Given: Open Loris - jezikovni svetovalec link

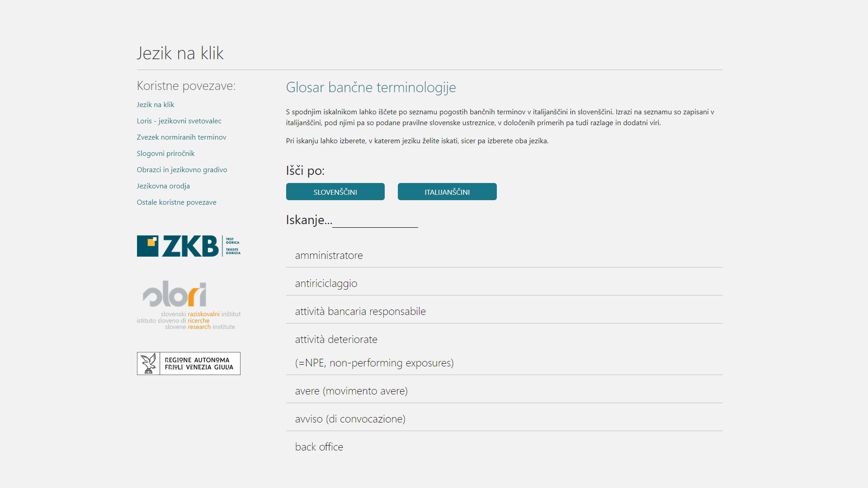Looking at the screenshot, I should pyautogui.click(x=179, y=121).
